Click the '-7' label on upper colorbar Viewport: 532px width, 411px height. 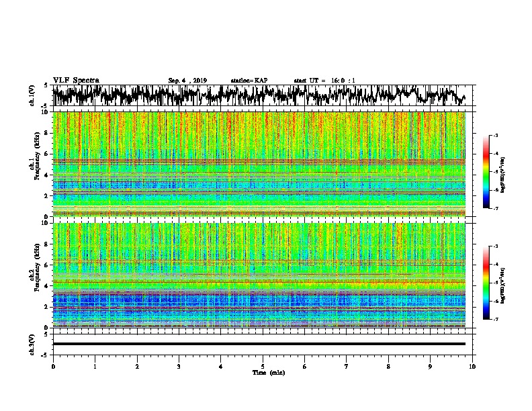[x=496, y=208]
